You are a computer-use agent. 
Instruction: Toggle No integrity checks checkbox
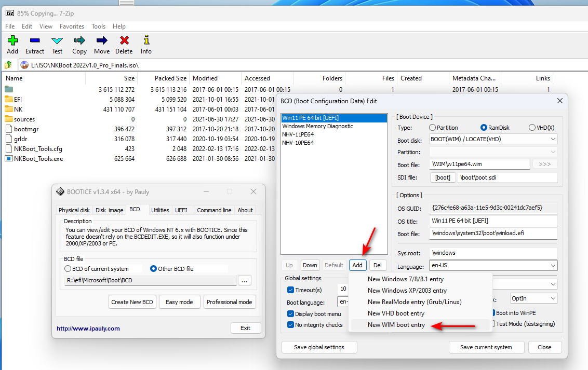(x=290, y=325)
